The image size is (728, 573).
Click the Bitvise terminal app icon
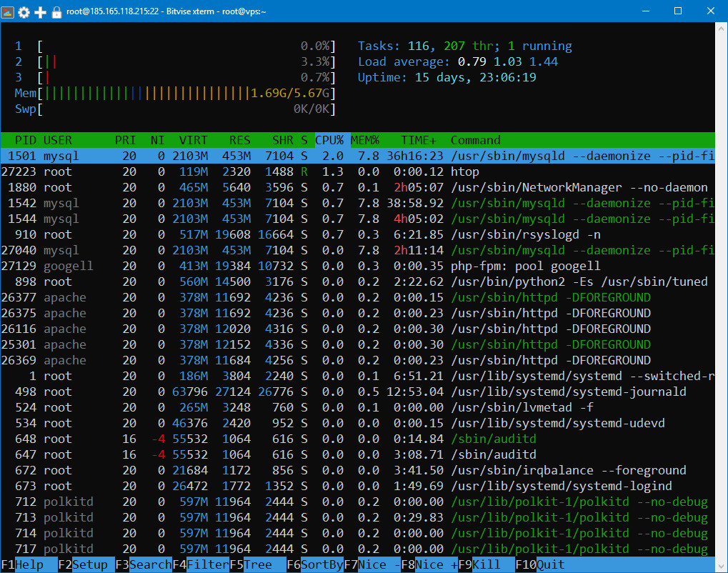[x=9, y=12]
